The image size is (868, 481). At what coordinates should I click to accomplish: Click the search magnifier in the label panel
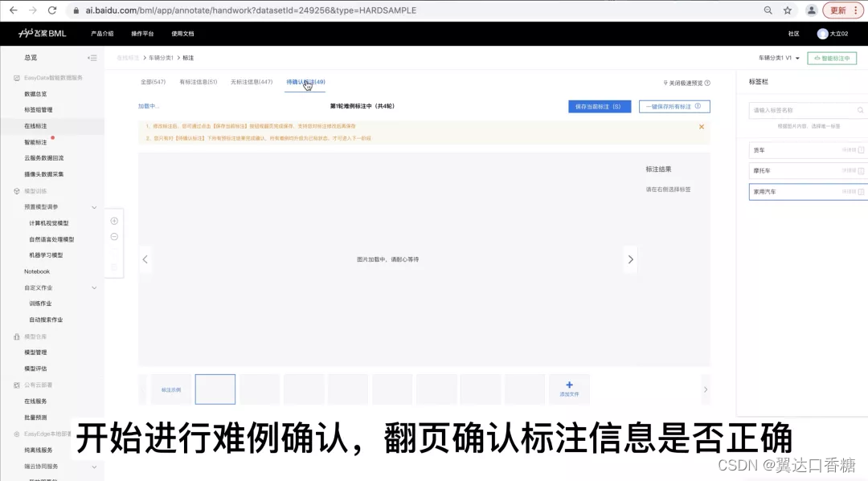click(x=858, y=110)
